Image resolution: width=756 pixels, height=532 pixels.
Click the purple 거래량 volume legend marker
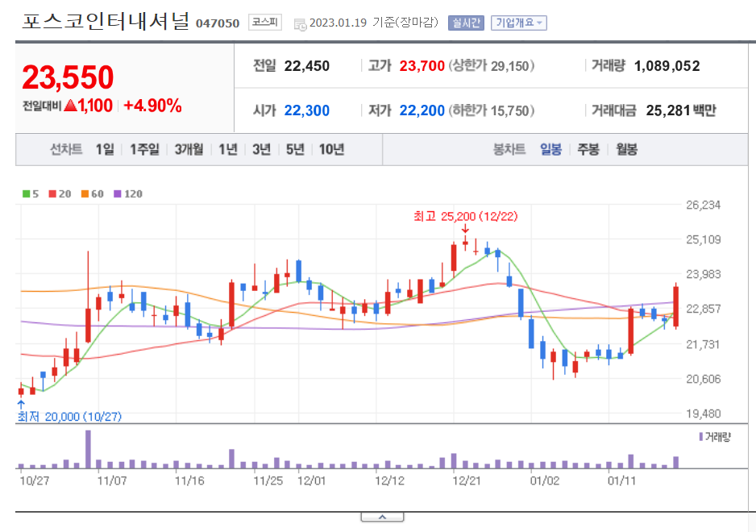(x=700, y=437)
